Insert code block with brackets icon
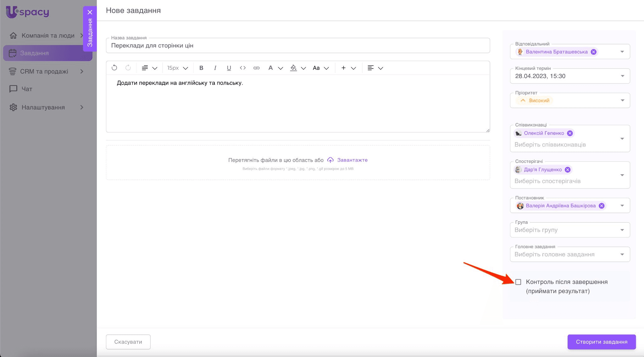Screen dimensions: 644x357 242,68
